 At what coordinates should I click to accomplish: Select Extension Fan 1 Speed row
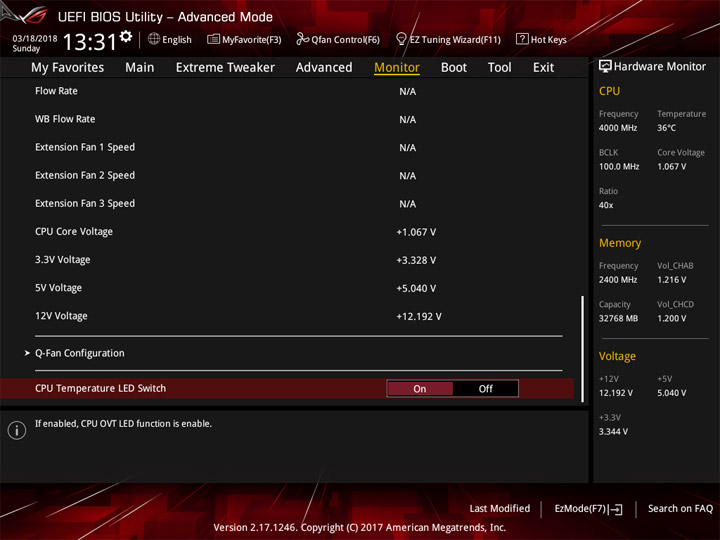point(287,147)
